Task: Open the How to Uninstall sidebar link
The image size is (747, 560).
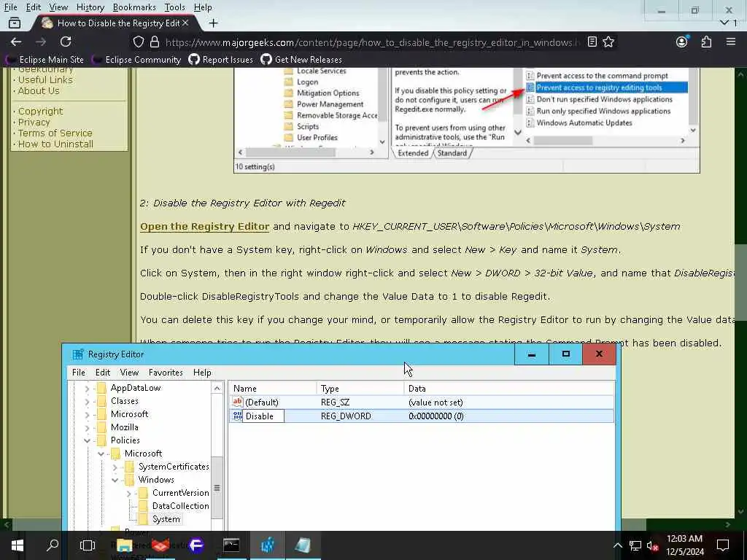Action: 55,144
